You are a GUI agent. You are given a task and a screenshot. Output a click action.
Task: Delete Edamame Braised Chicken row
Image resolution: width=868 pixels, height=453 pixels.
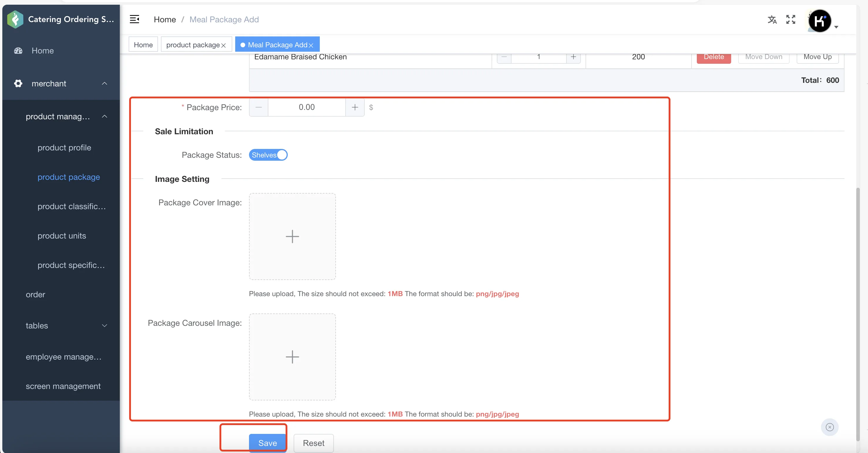714,57
